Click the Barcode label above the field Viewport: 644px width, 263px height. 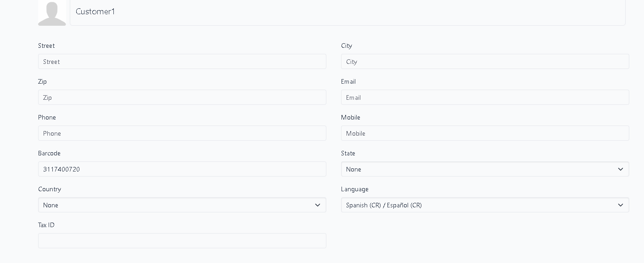tap(49, 154)
